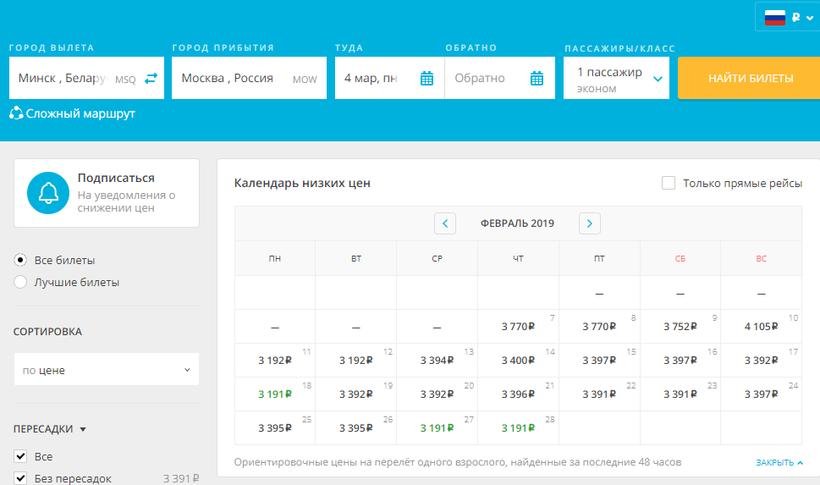Click the bell subscription icon
Image resolution: width=820 pixels, height=485 pixels.
tap(47, 193)
